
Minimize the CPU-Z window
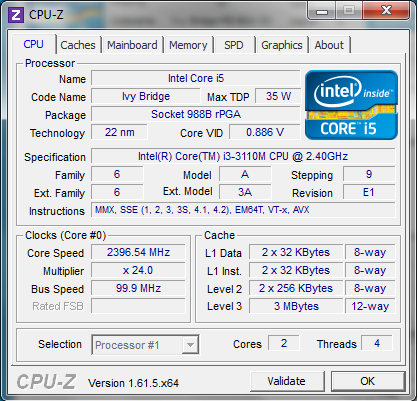click(x=322, y=11)
